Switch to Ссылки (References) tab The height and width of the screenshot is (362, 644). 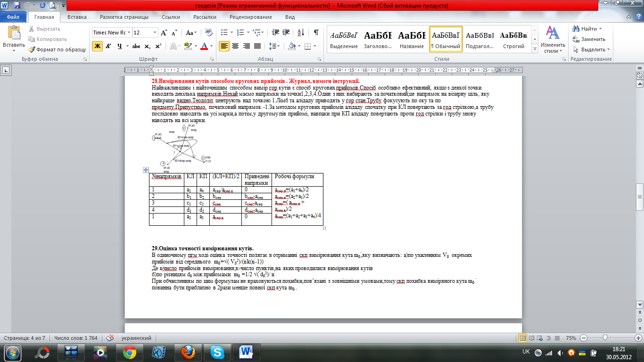(x=171, y=17)
